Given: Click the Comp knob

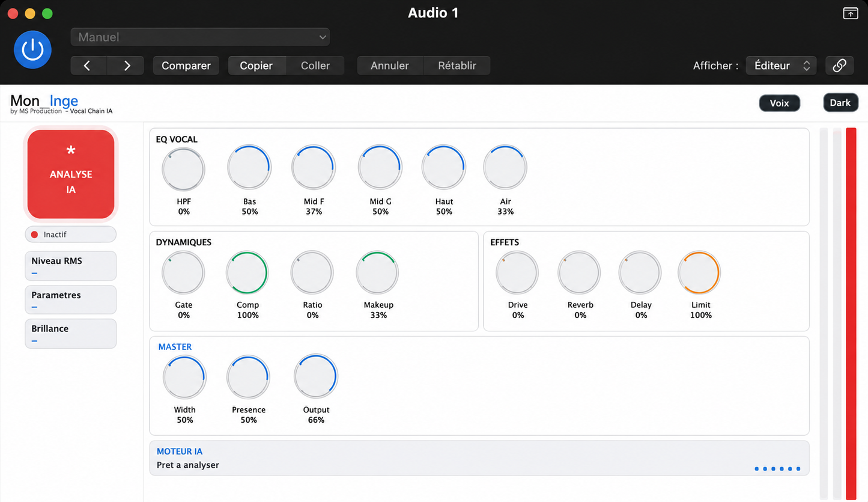Looking at the screenshot, I should [247, 272].
